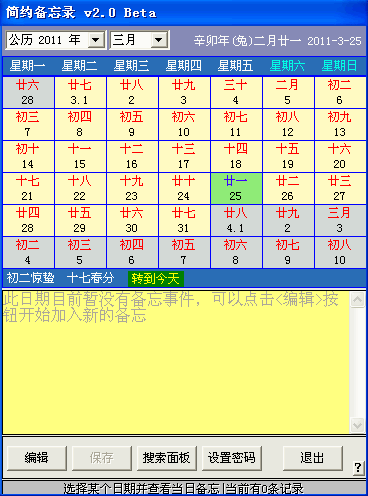Select March 15 cell 十一
Screen dimensions: 368x496
(80, 156)
